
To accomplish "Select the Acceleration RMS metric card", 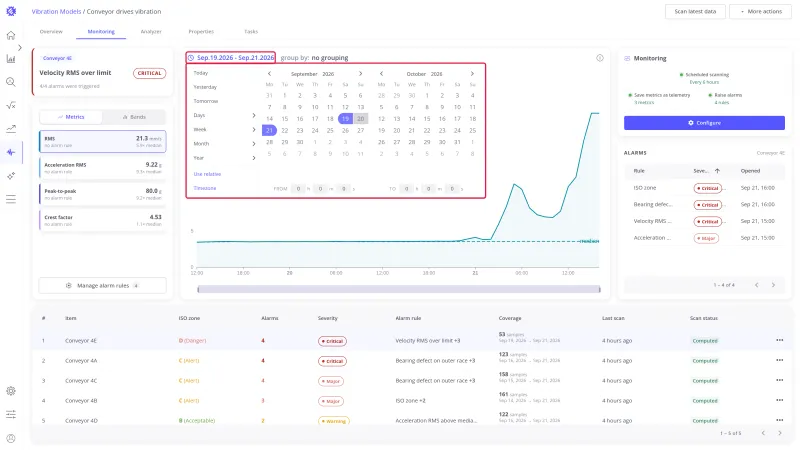I will tap(103, 168).
